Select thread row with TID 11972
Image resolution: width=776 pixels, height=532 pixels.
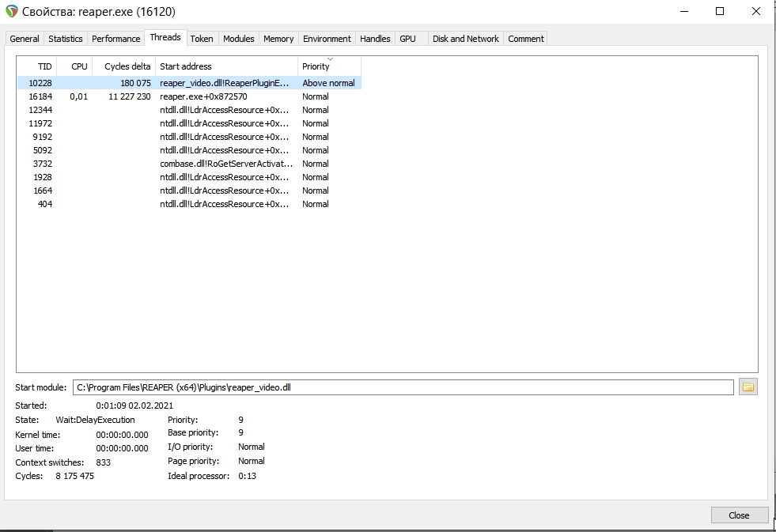point(189,123)
